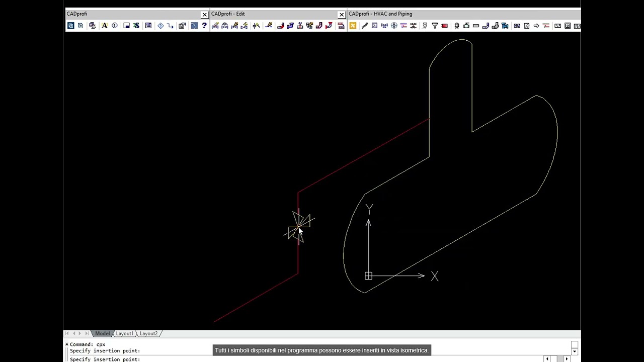
Task: Switch to the Model tab
Action: tap(102, 333)
